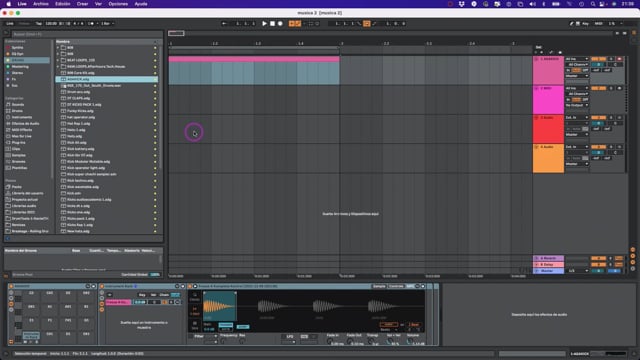Click the Stop transport button
The width and height of the screenshot is (640, 360).
(273, 24)
